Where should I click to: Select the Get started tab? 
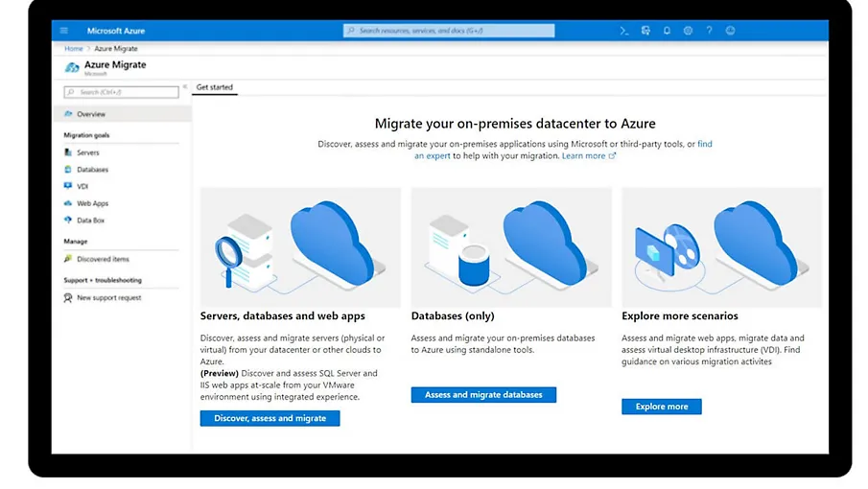click(x=215, y=87)
